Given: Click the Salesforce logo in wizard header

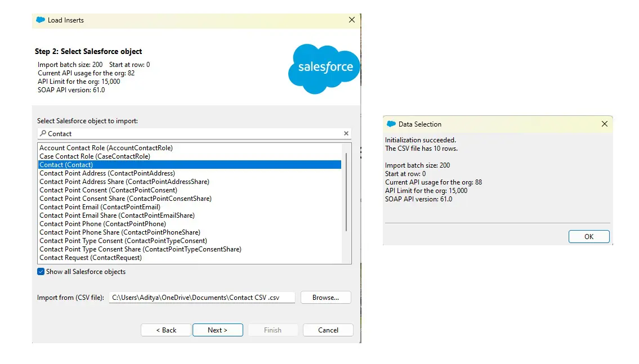Looking at the screenshot, I should [x=324, y=68].
